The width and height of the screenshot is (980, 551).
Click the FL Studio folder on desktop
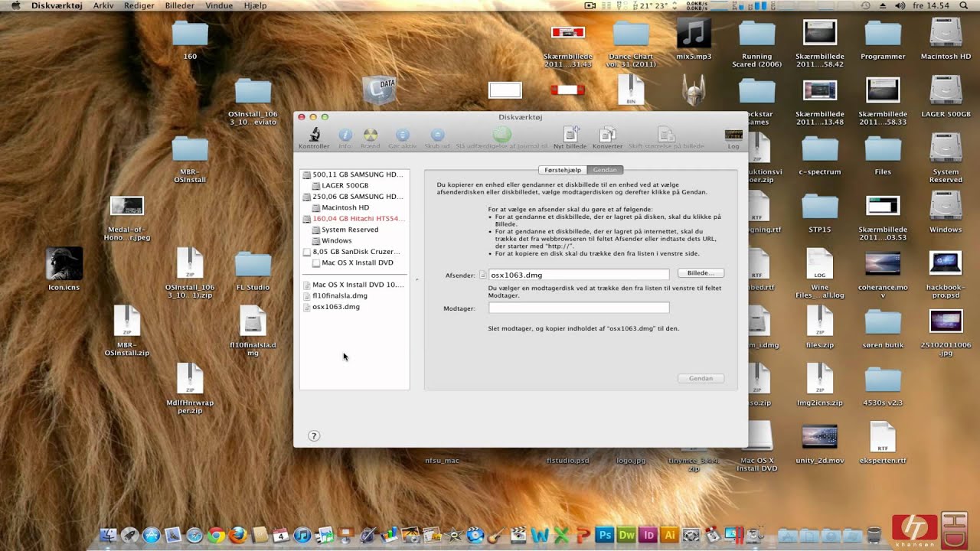[253, 269]
